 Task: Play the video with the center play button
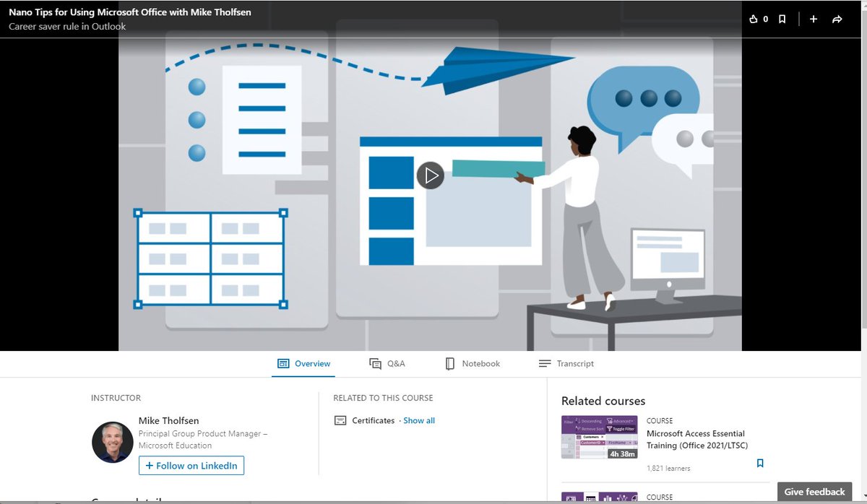click(431, 175)
